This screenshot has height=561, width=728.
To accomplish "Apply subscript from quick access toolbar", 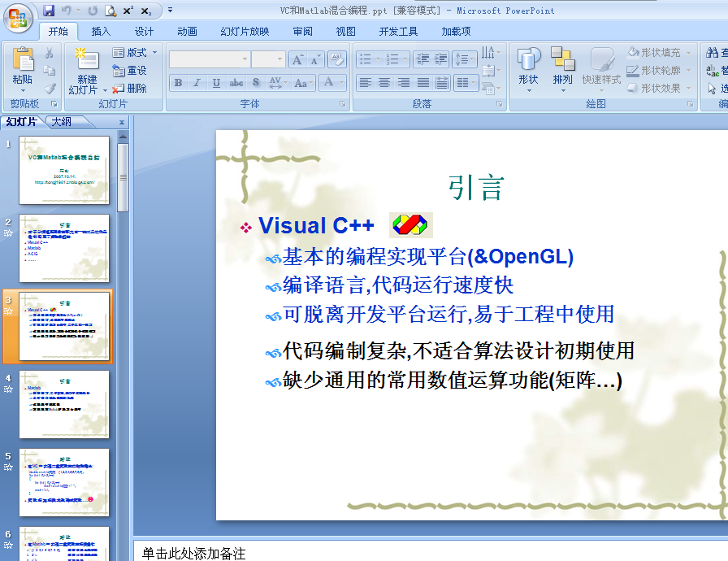I will pyautogui.click(x=145, y=11).
